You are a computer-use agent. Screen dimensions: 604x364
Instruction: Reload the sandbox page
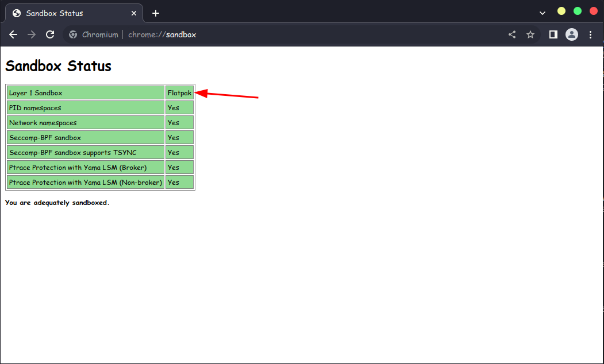click(50, 34)
